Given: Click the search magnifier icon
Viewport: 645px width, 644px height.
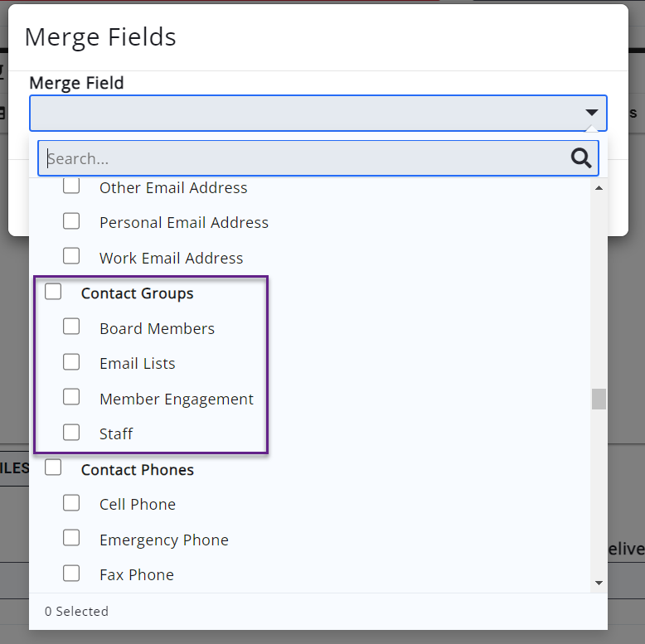Looking at the screenshot, I should pos(581,158).
